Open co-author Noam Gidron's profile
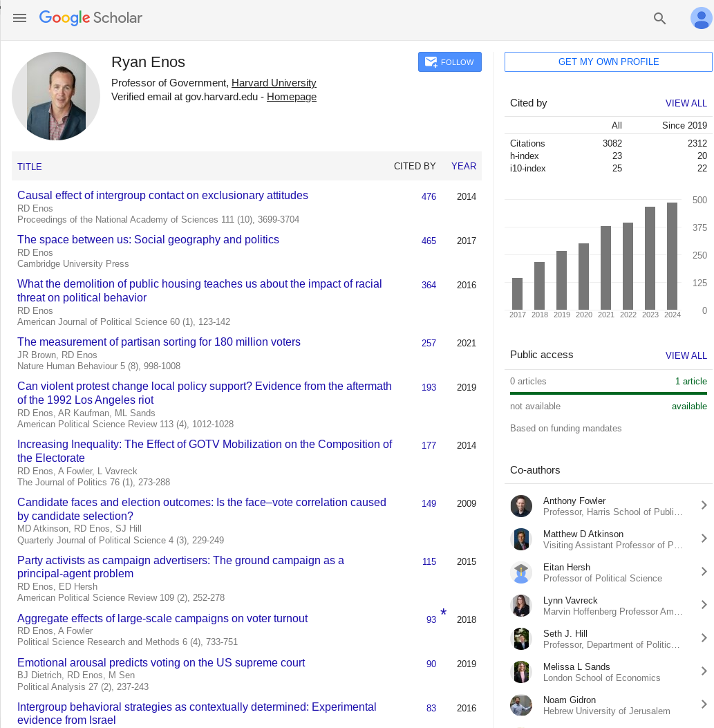This screenshot has height=728, width=714. click(569, 700)
